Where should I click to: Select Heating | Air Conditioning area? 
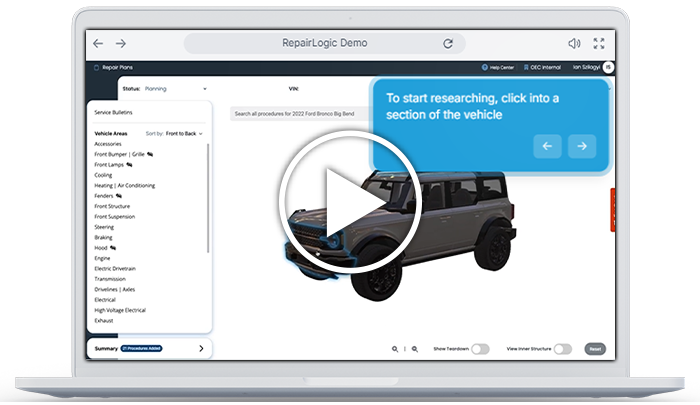tap(125, 185)
